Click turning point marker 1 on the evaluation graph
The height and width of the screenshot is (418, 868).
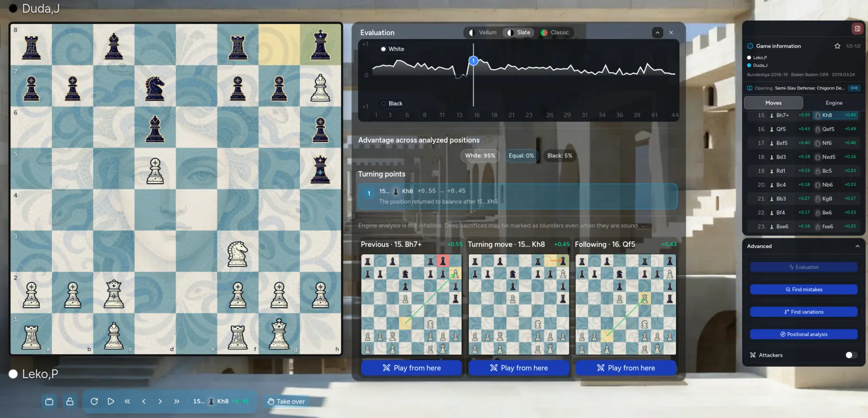[474, 61]
